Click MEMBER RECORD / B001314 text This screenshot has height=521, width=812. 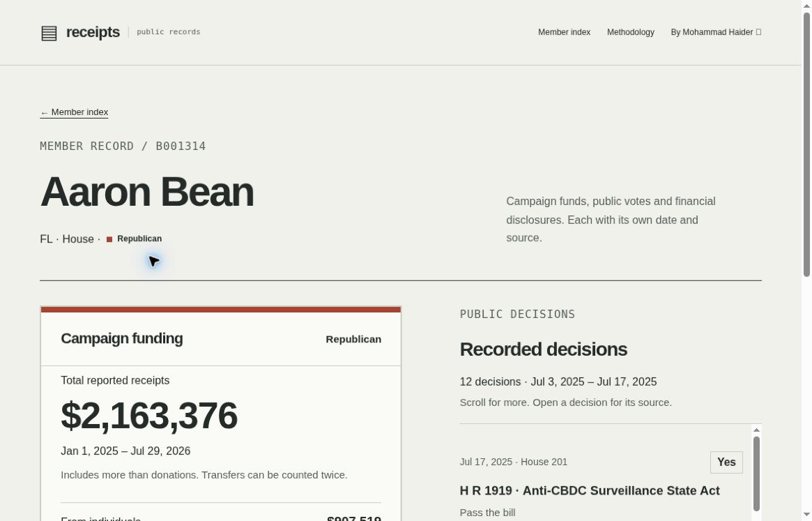[x=123, y=146]
